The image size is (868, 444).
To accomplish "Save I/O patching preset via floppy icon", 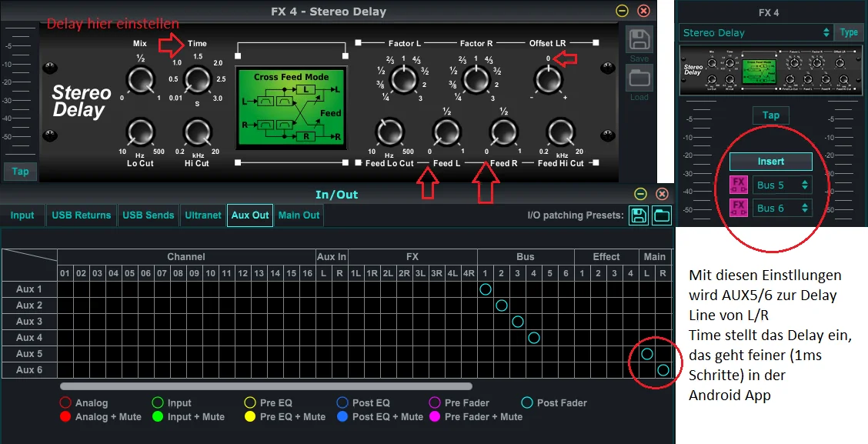I will [638, 215].
